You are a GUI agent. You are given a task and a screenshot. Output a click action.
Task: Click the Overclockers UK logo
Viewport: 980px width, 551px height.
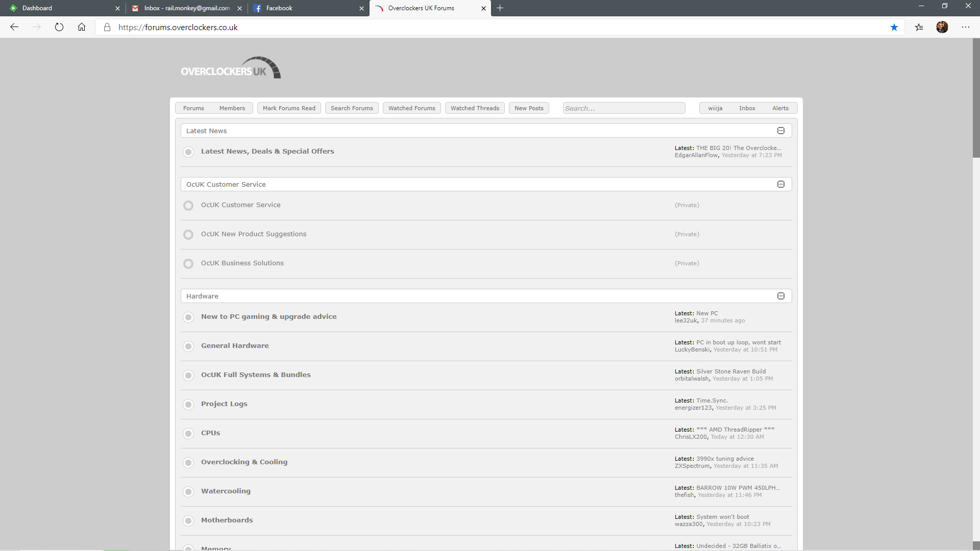(231, 68)
